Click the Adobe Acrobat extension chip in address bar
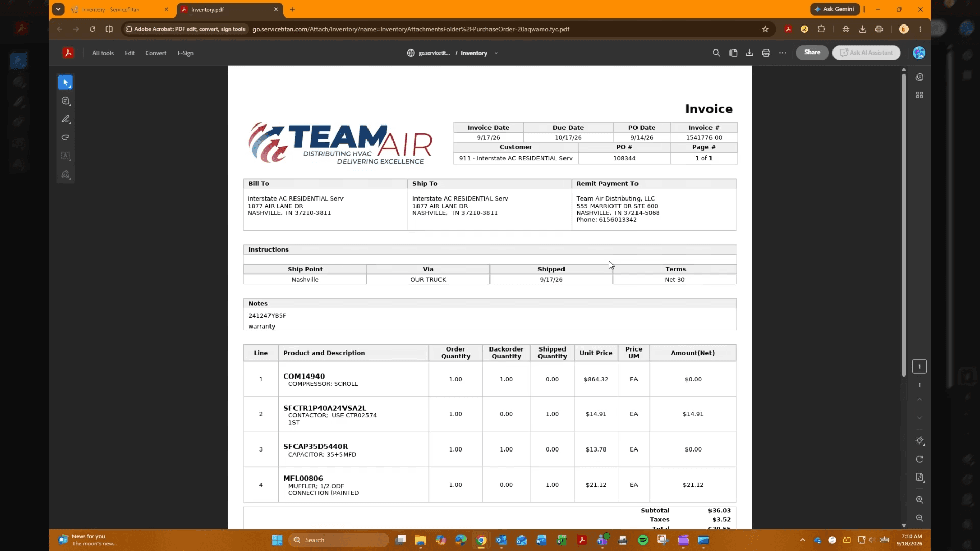The width and height of the screenshot is (980, 551). click(x=186, y=29)
